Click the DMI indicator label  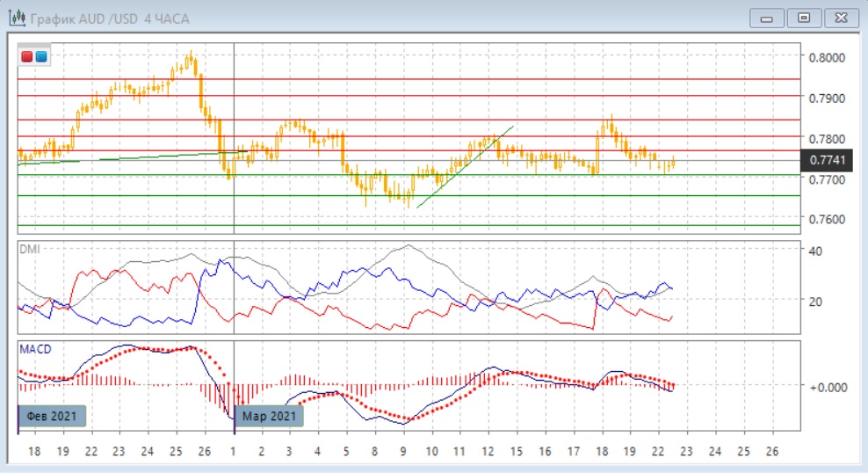coord(30,249)
